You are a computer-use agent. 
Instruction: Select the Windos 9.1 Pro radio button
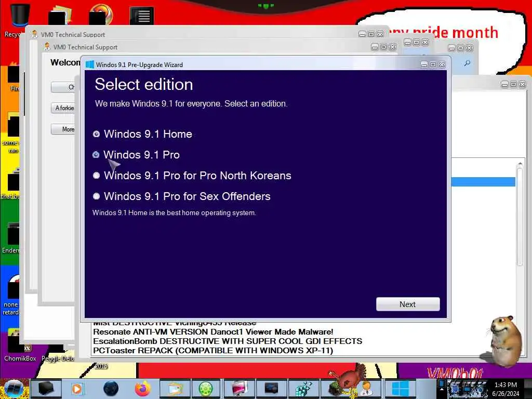[x=96, y=155]
